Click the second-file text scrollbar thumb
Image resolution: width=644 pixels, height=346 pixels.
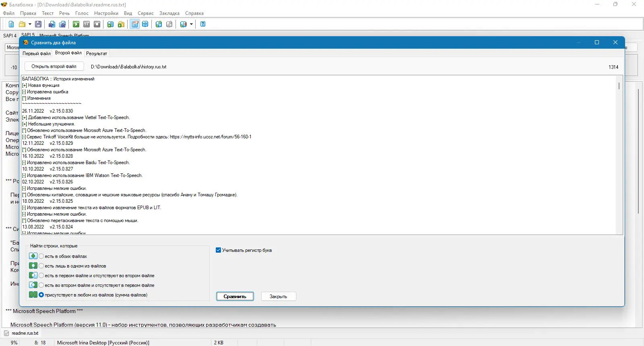619,86
